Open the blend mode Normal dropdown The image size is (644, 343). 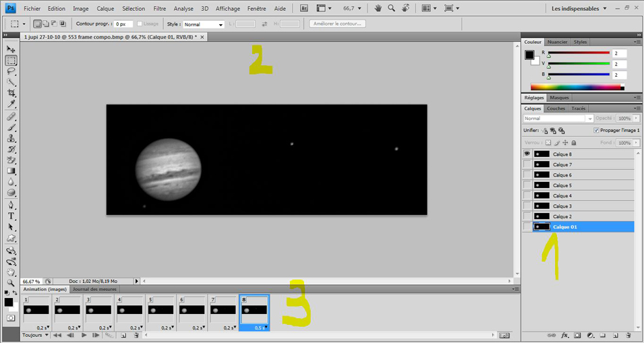tap(558, 118)
